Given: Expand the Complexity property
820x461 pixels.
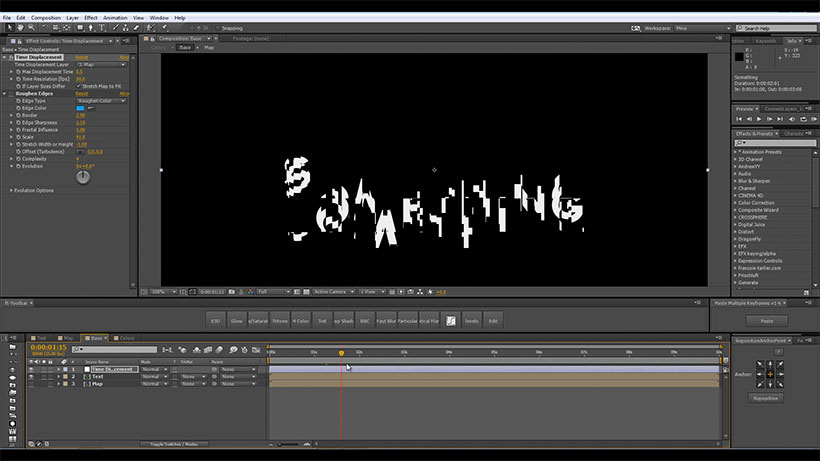Looking at the screenshot, I should (11, 159).
